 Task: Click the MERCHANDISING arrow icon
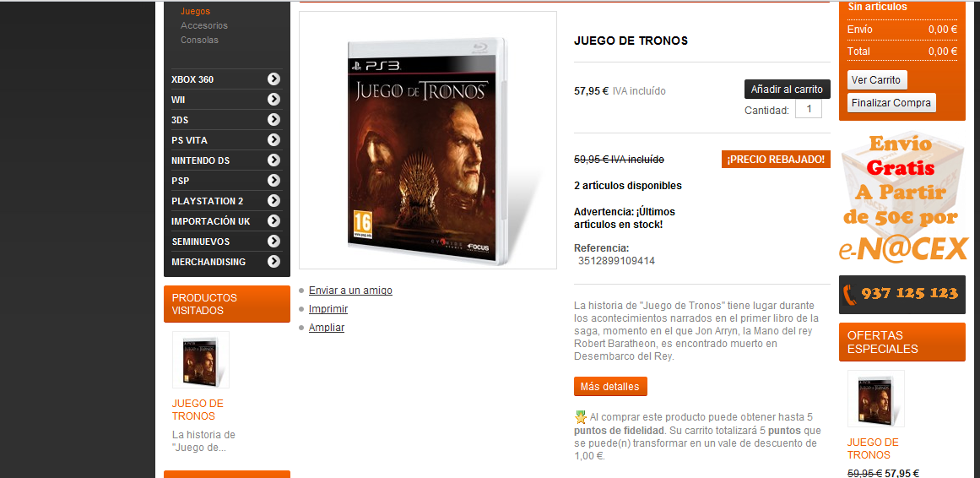pos(273,262)
